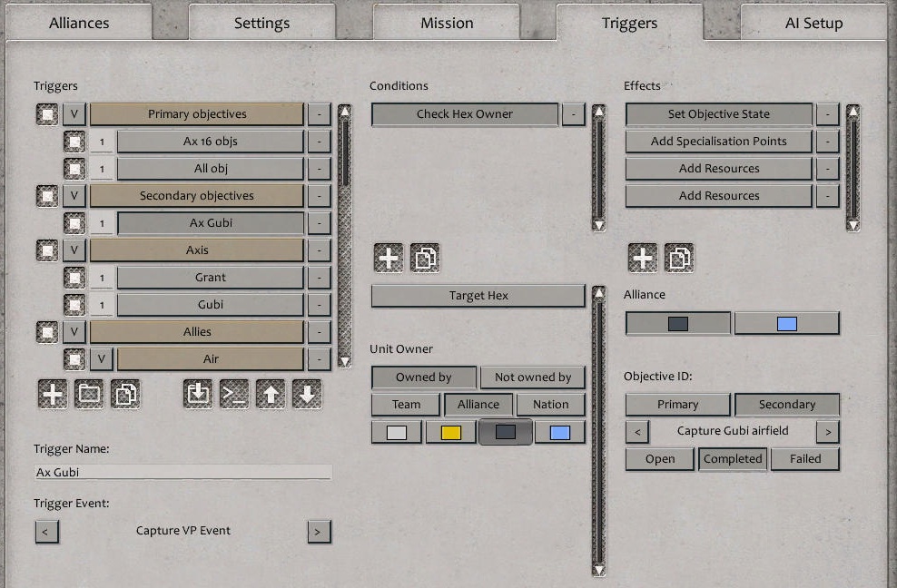Delete the Air trigger group
The height and width of the screenshot is (588, 897).
tap(320, 358)
